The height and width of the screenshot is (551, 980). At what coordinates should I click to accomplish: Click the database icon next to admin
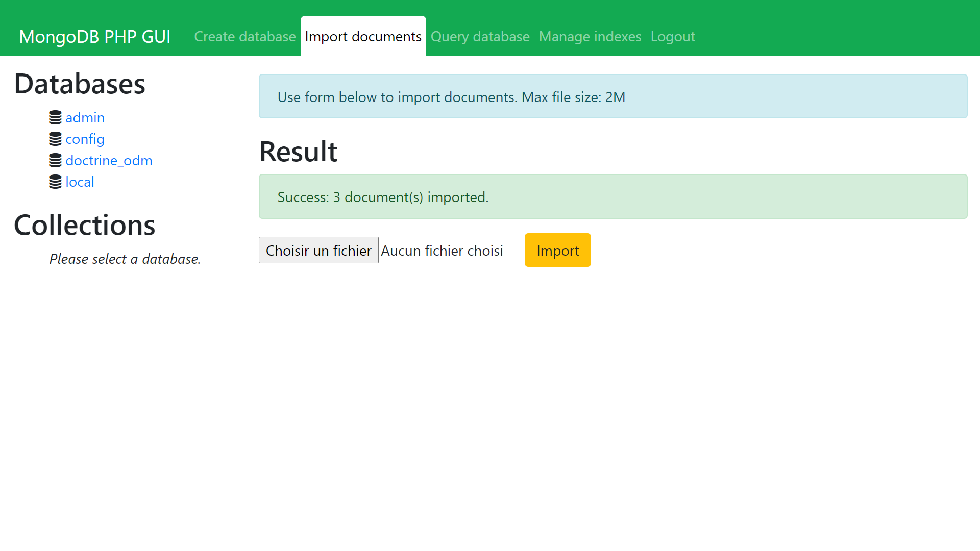[x=55, y=118]
